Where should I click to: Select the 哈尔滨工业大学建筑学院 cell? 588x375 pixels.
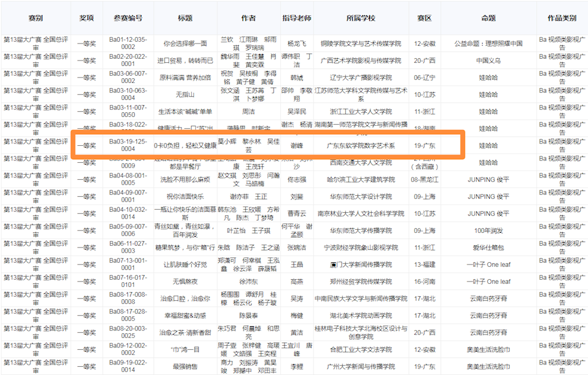click(361, 179)
